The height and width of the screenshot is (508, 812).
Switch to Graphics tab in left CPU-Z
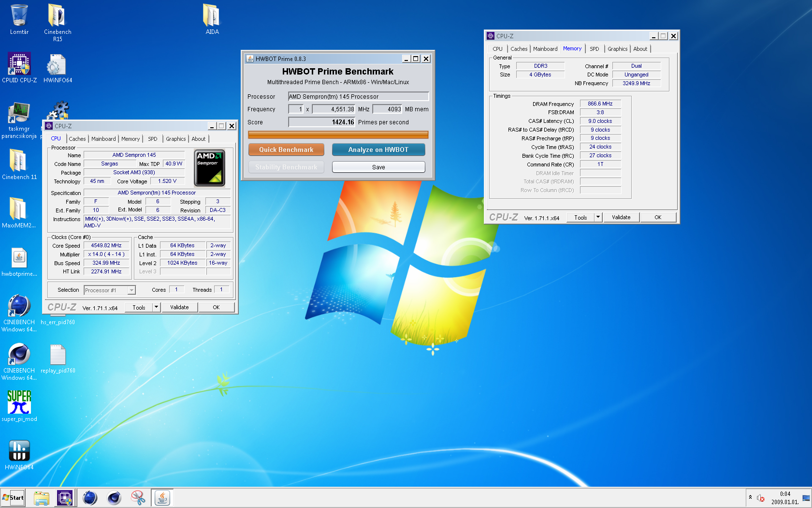[x=176, y=139]
